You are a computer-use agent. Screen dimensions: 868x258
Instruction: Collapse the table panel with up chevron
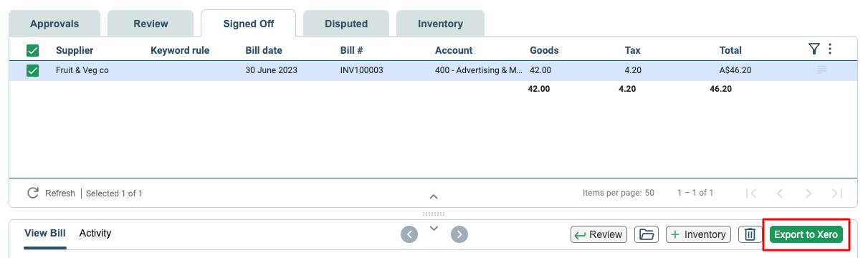434,196
